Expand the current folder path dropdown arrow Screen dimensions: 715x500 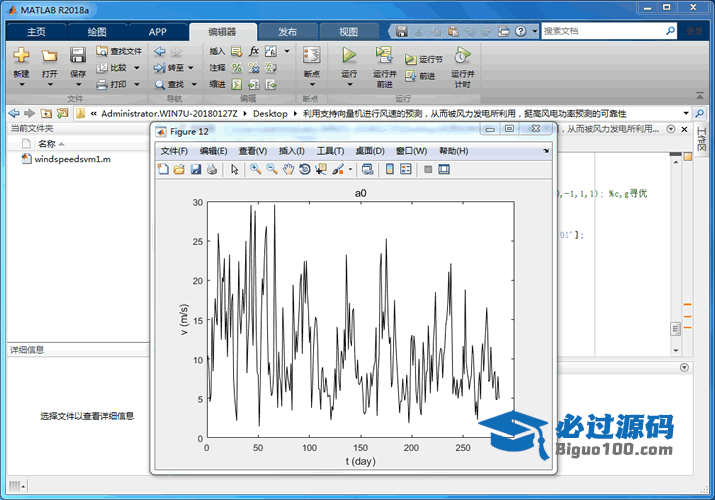(686, 113)
